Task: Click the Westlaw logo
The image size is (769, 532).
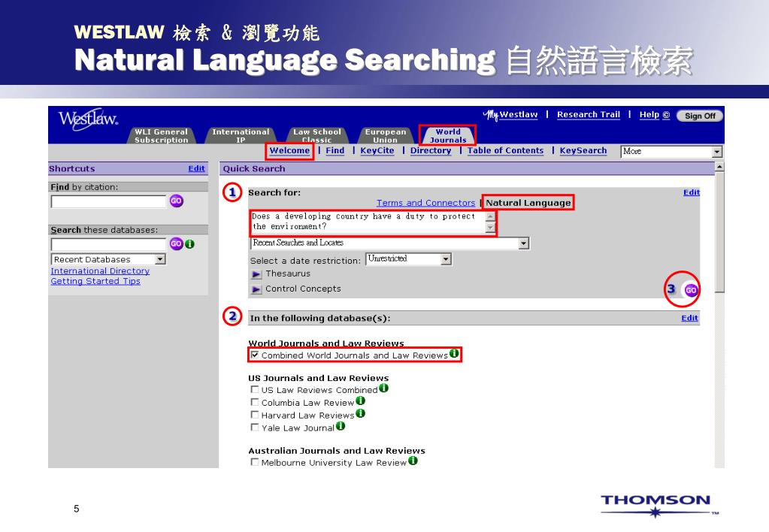Action: (x=88, y=119)
